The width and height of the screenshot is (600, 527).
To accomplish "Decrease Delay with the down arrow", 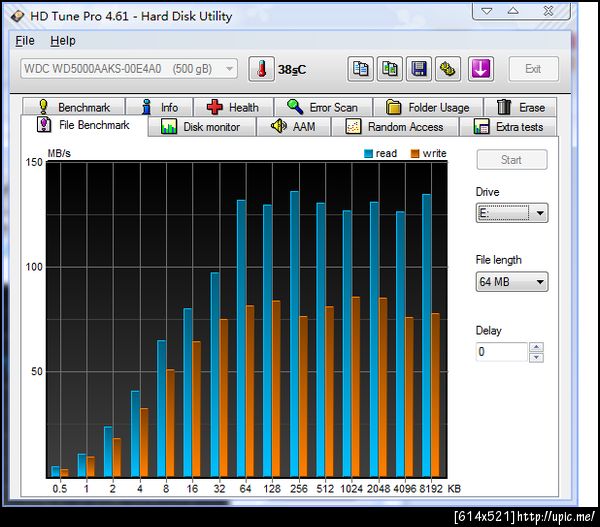I will tap(536, 357).
